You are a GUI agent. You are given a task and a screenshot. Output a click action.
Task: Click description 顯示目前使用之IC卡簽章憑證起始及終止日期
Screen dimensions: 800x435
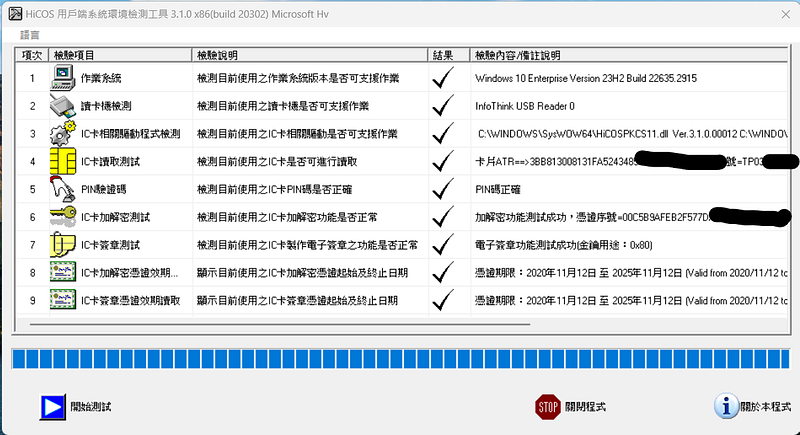tap(297, 300)
